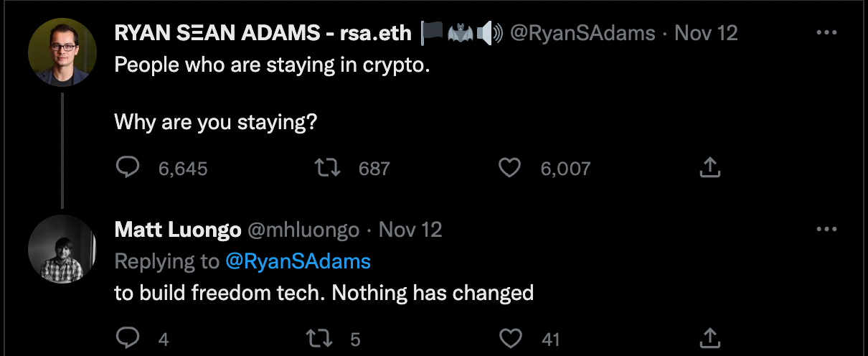Open the tweet text 'Why are you staying?'

pyautogui.click(x=215, y=122)
